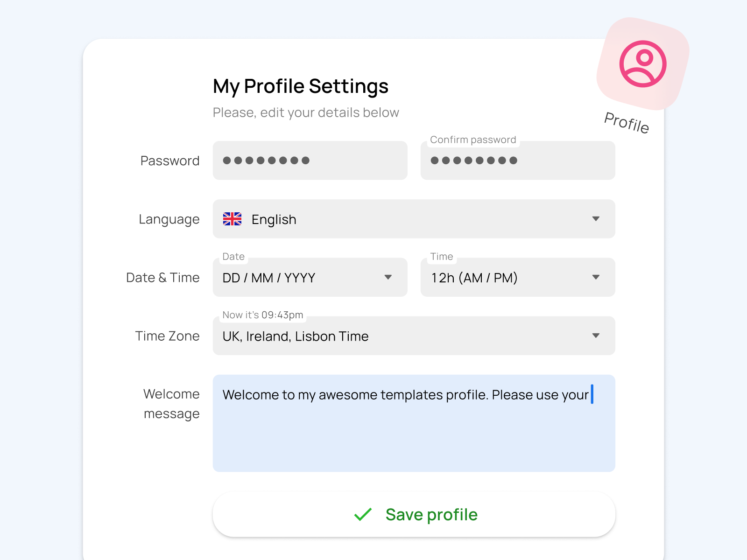The image size is (747, 560).
Task: Click inside the Welcome message text area
Action: 414,423
